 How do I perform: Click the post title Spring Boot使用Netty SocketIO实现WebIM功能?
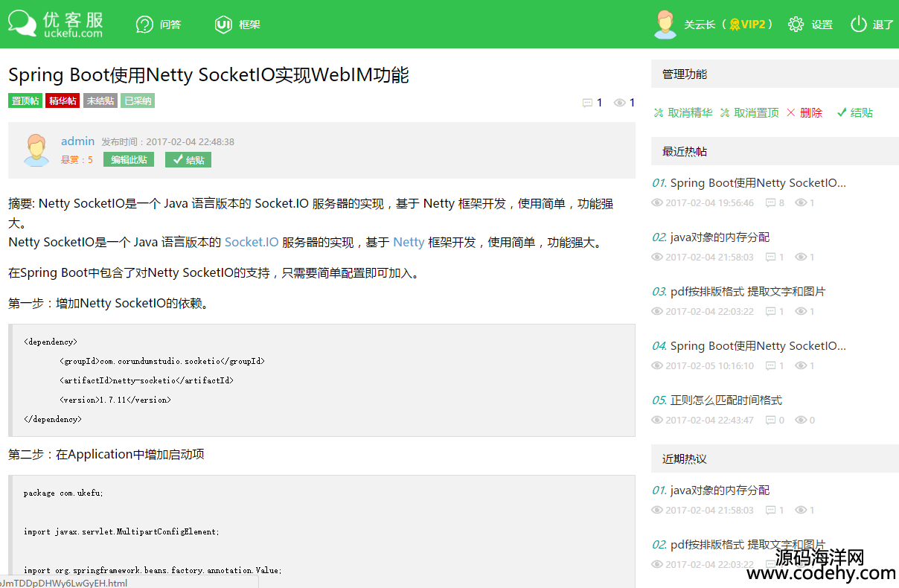coord(208,75)
